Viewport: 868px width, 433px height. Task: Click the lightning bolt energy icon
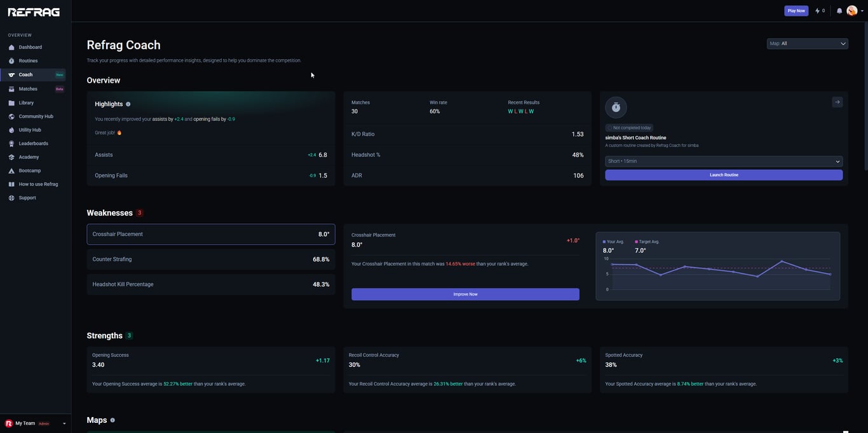tap(818, 11)
